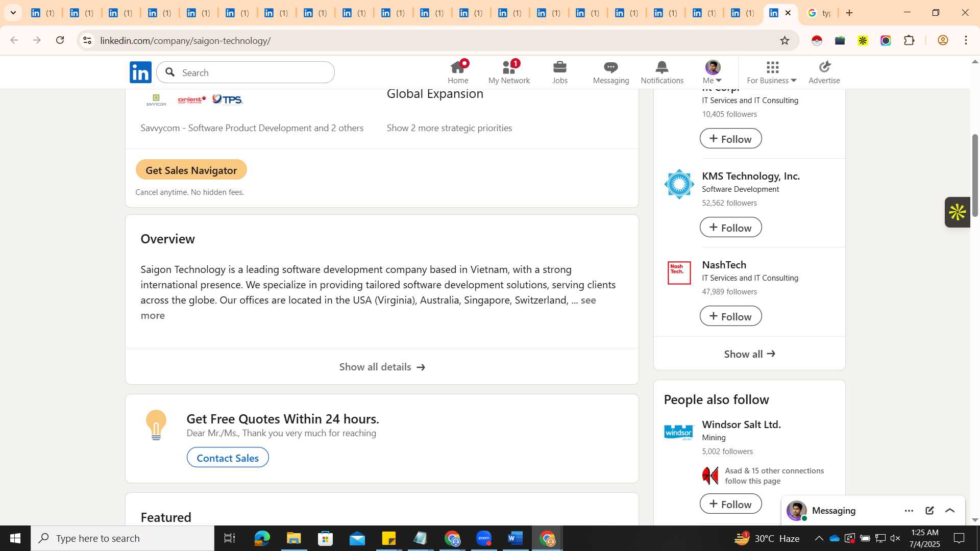Follow the IT Services company with 10,405 followers
The image size is (980, 551).
pyautogui.click(x=730, y=139)
